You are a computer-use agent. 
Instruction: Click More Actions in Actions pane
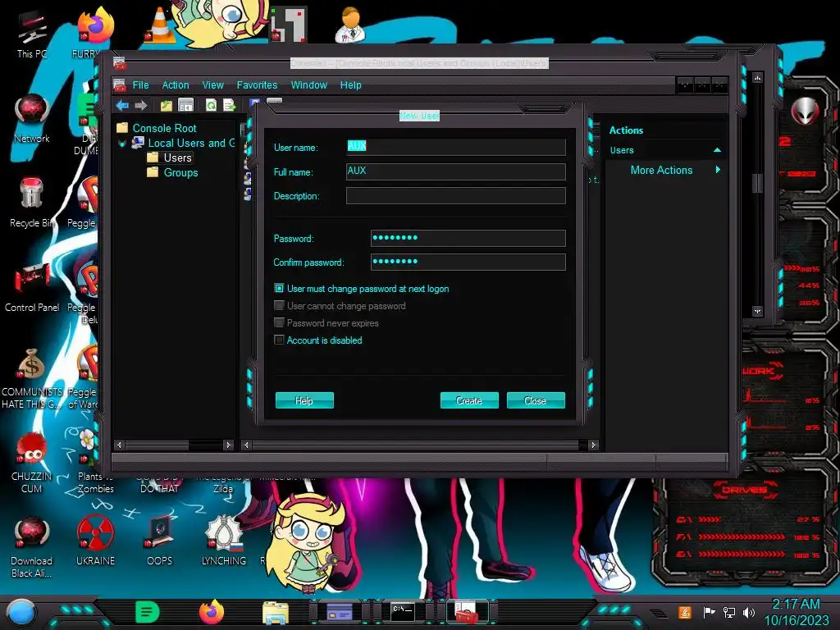(661, 170)
